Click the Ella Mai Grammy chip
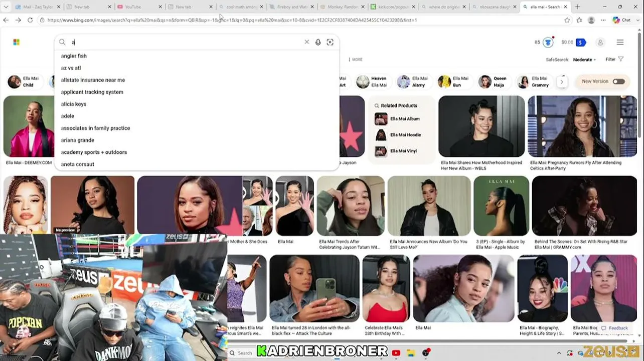 tap(534, 82)
